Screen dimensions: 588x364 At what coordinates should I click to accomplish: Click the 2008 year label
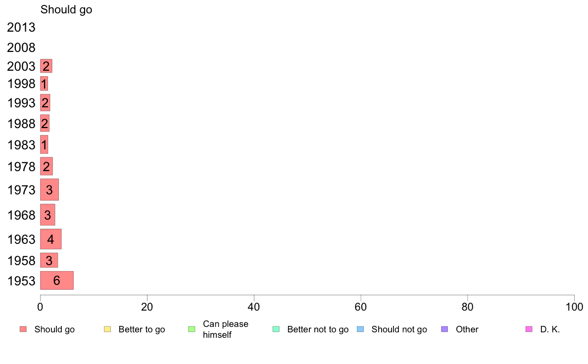pyautogui.click(x=21, y=48)
